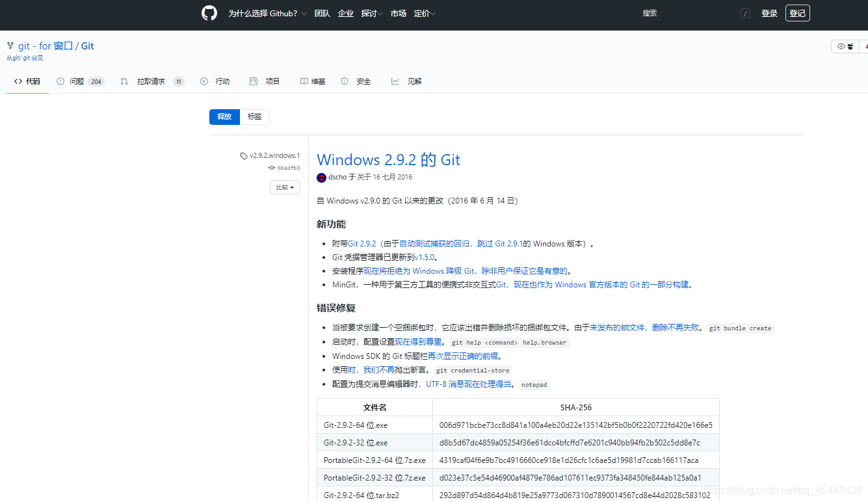Expand the 定价 navigation dropdown
868x502 pixels.
pyautogui.click(x=425, y=14)
